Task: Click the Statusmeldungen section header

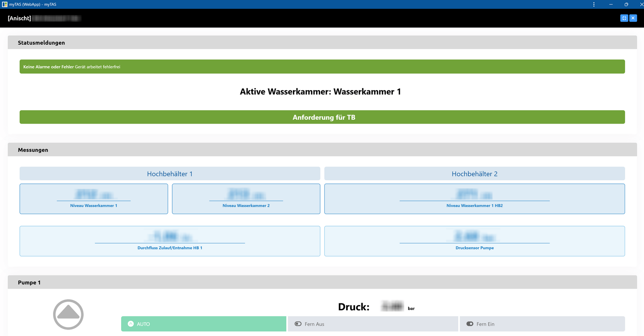Action: (x=322, y=43)
